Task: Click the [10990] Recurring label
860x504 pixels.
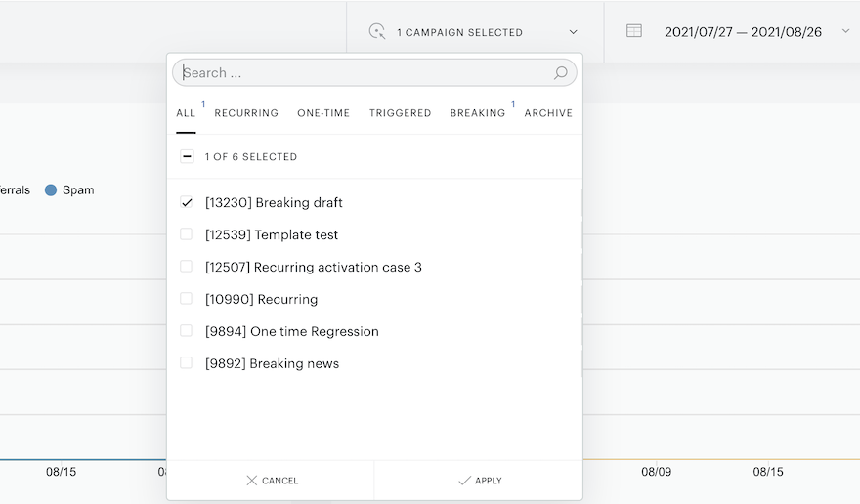Action: tap(261, 300)
